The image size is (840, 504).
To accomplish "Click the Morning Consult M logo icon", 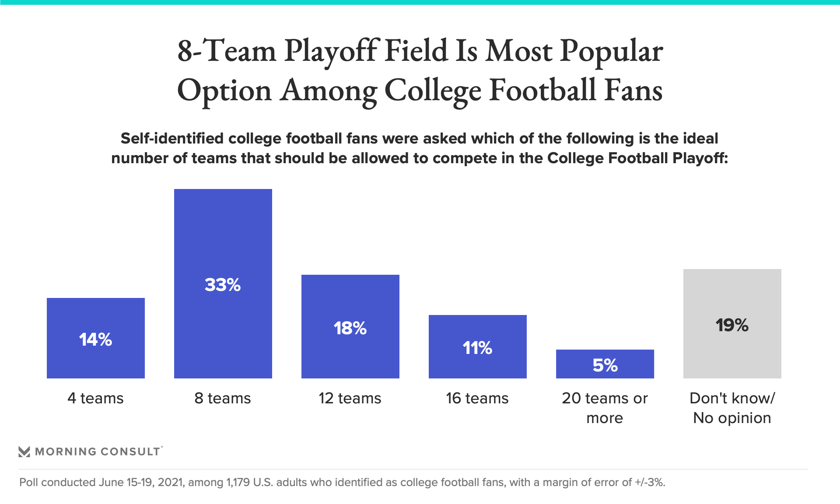I will (x=24, y=451).
